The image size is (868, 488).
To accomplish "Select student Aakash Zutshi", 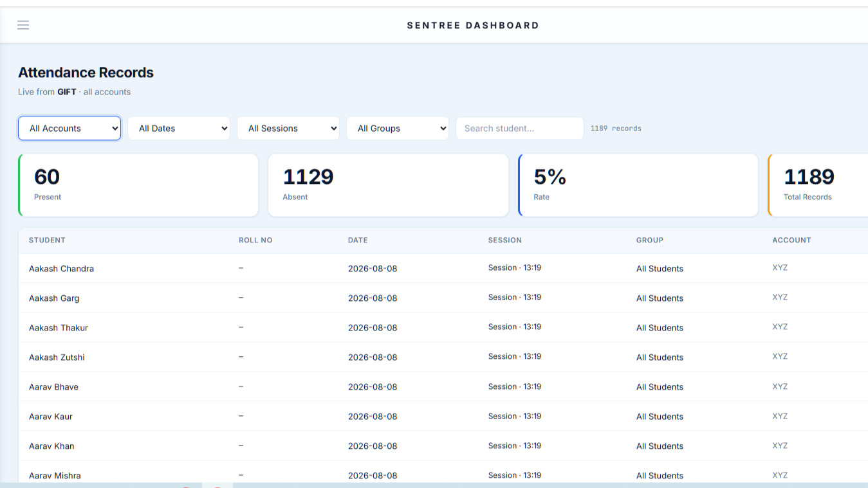I will [57, 357].
